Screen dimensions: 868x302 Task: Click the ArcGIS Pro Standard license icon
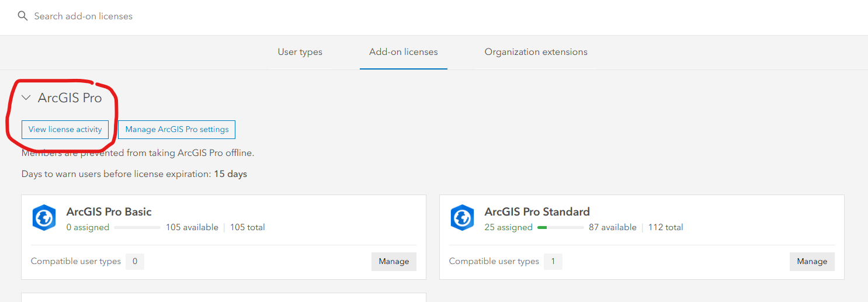tap(462, 218)
